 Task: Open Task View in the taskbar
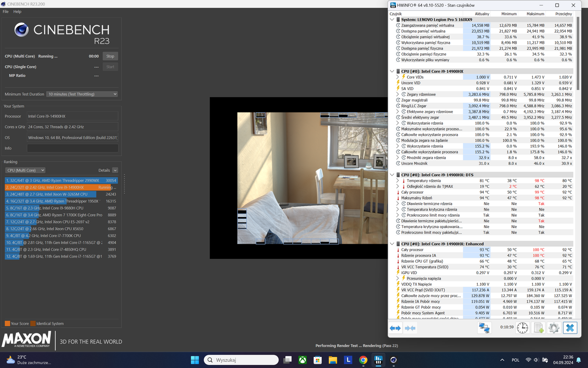pyautogui.click(x=287, y=360)
